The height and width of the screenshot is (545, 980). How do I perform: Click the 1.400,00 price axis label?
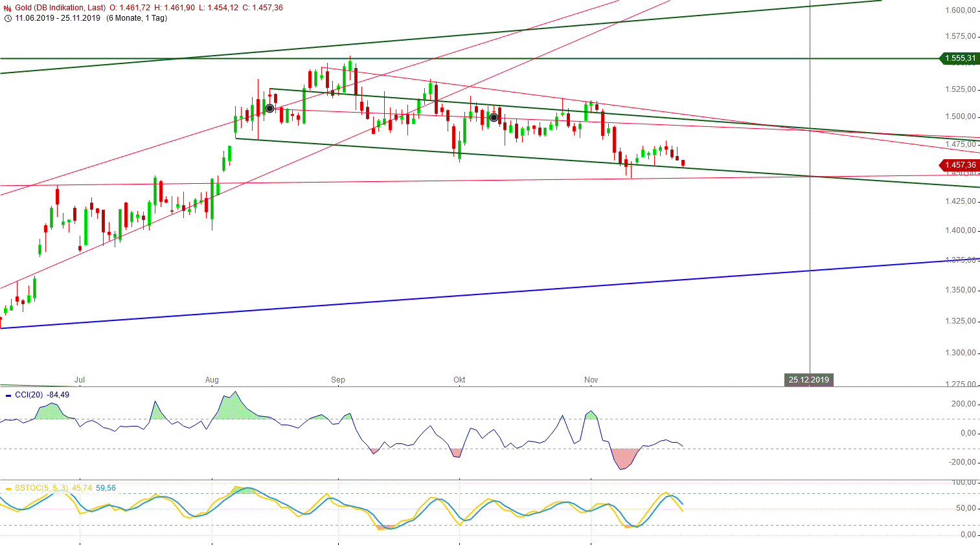pos(961,230)
